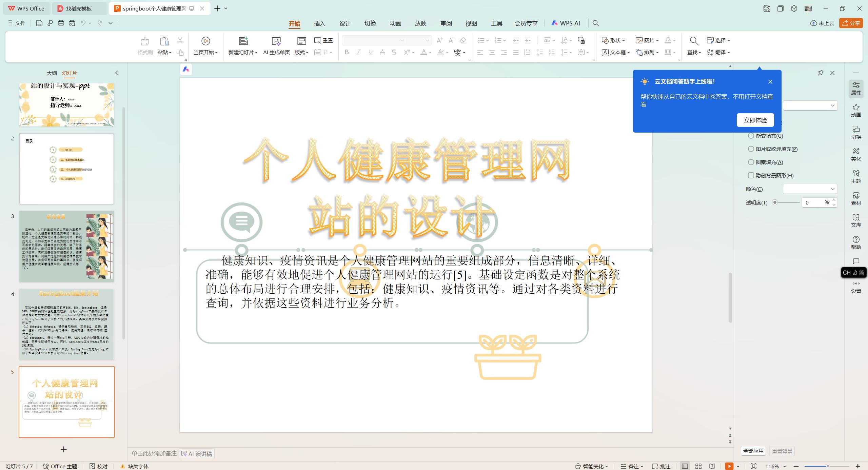Select the 渐变填充 fill option
Viewport: 868px width, 470px height.
[x=751, y=135]
